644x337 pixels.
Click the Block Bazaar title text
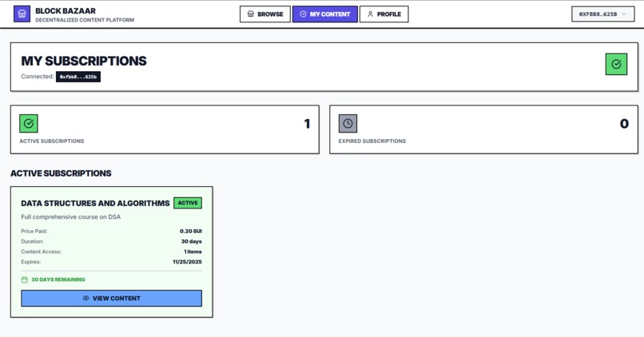(x=66, y=10)
